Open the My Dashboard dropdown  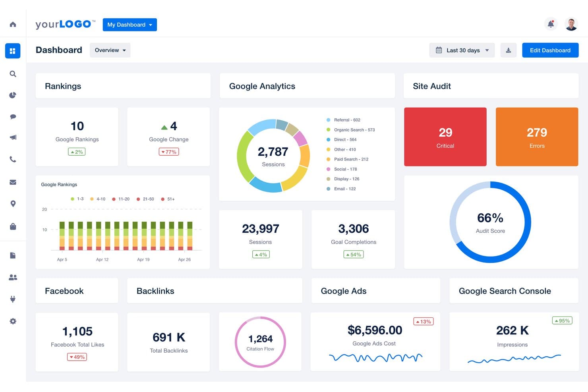[x=130, y=25]
